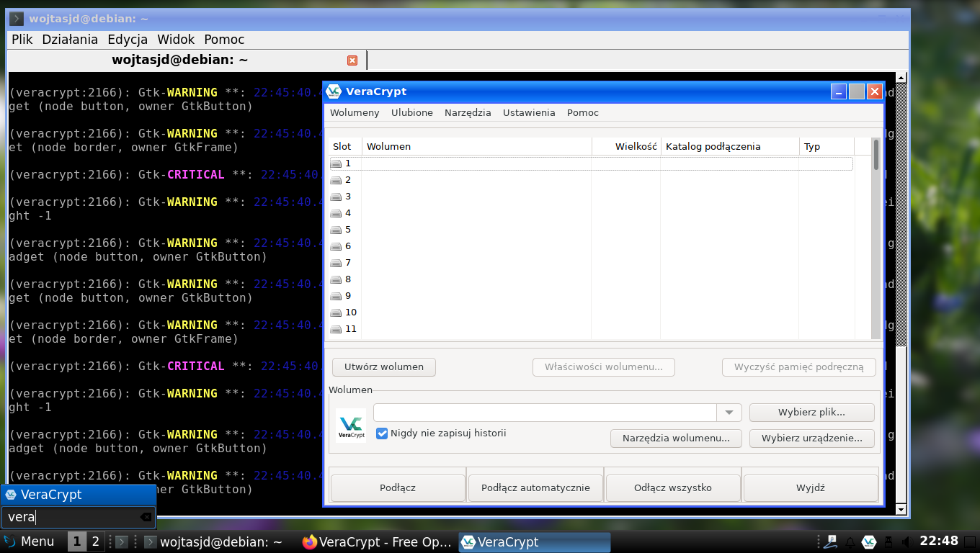This screenshot has width=980, height=553.
Task: Click the 'Odłącz wszystko' button
Action: pyautogui.click(x=673, y=487)
